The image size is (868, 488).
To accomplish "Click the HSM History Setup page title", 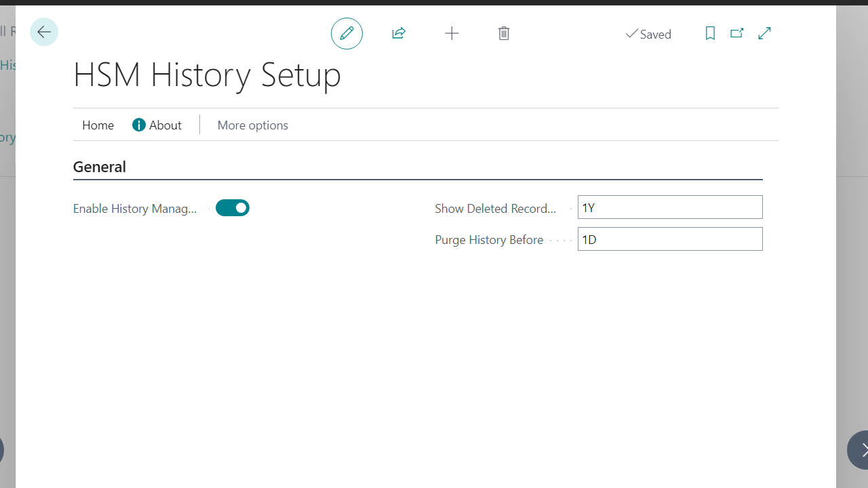I will point(207,75).
